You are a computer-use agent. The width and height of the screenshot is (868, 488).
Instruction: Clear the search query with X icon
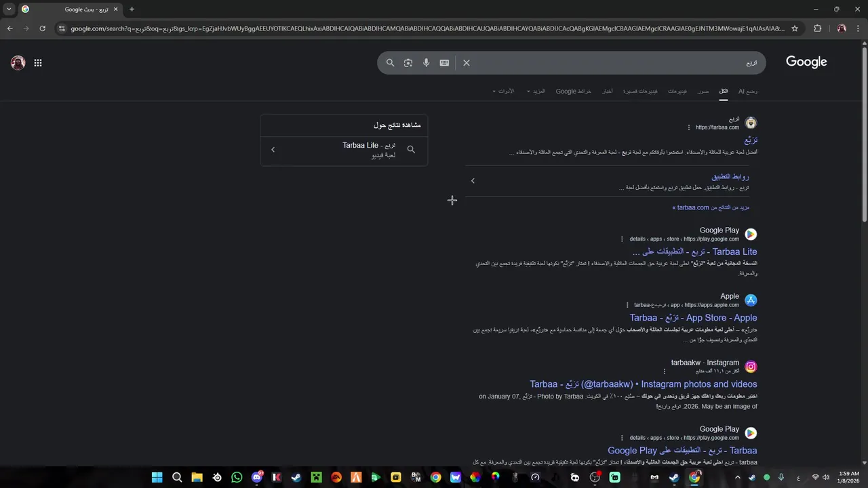[467, 63]
